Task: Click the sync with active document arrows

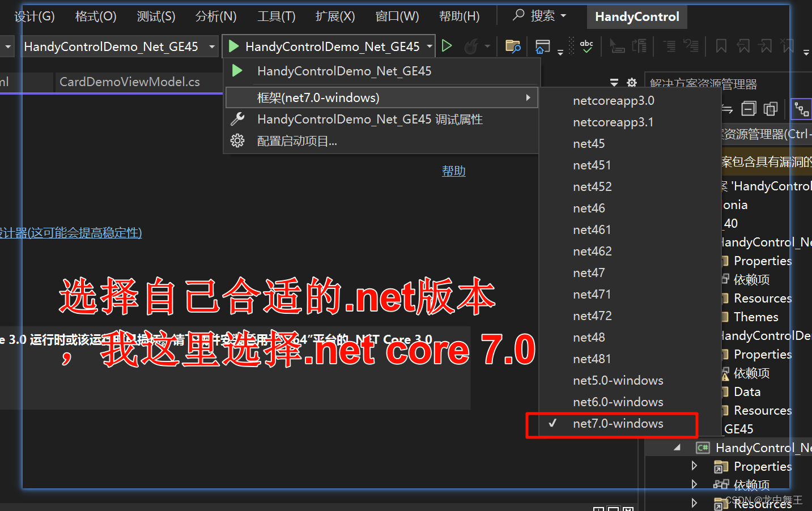Action: pyautogui.click(x=728, y=109)
